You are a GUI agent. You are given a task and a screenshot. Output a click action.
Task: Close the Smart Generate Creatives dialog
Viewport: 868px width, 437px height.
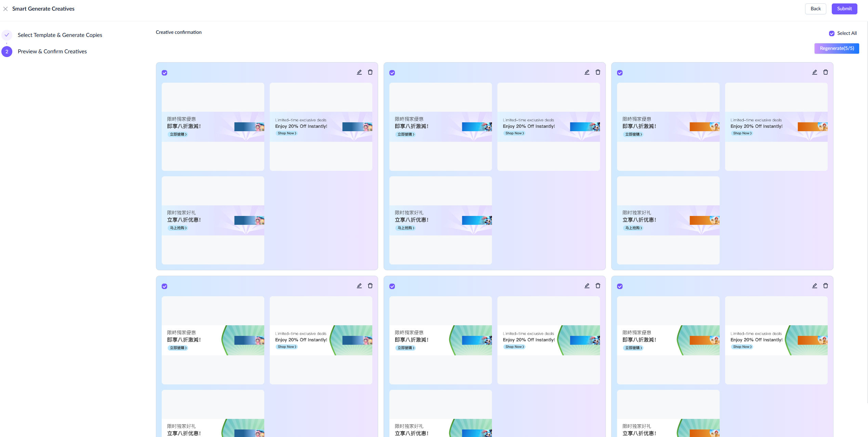[5, 9]
